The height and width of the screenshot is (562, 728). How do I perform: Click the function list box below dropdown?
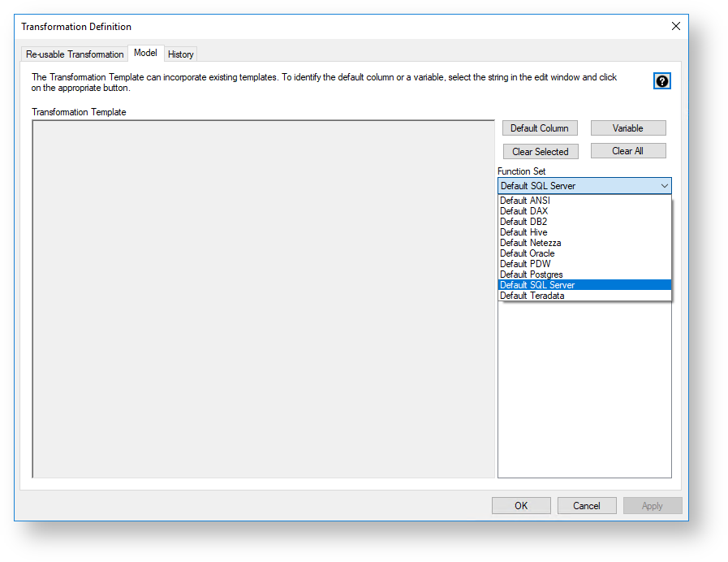[584, 389]
